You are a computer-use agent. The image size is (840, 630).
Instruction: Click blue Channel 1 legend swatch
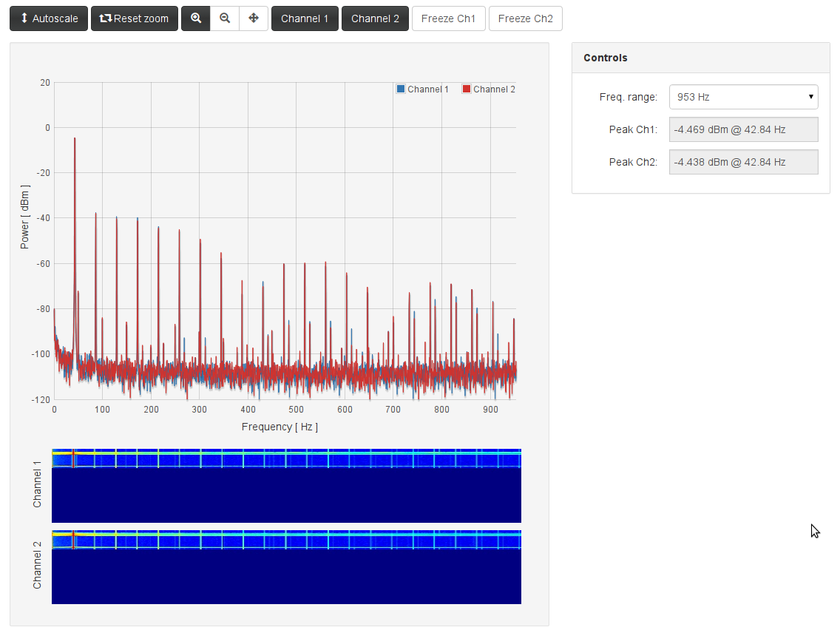[401, 89]
